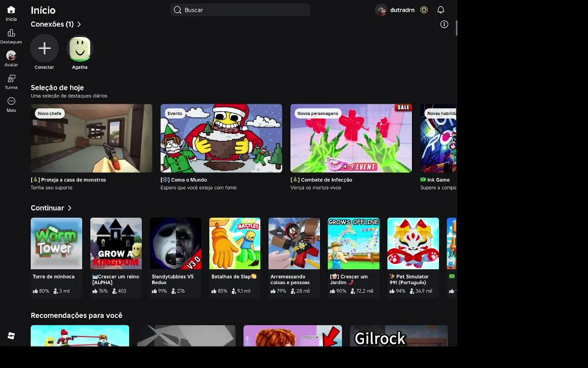Click the Novo chefe badge
Image resolution: width=588 pixels, height=368 pixels.
tap(50, 113)
